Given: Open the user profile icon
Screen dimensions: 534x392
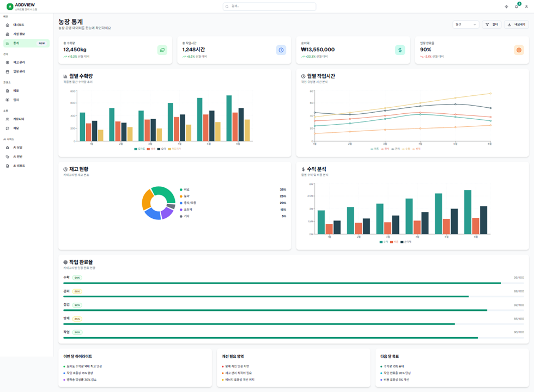Looking at the screenshot, I should tap(526, 7).
